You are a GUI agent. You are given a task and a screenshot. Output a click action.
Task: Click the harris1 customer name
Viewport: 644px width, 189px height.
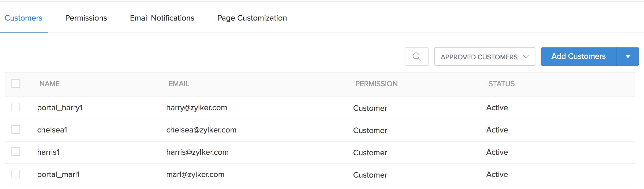[48, 152]
